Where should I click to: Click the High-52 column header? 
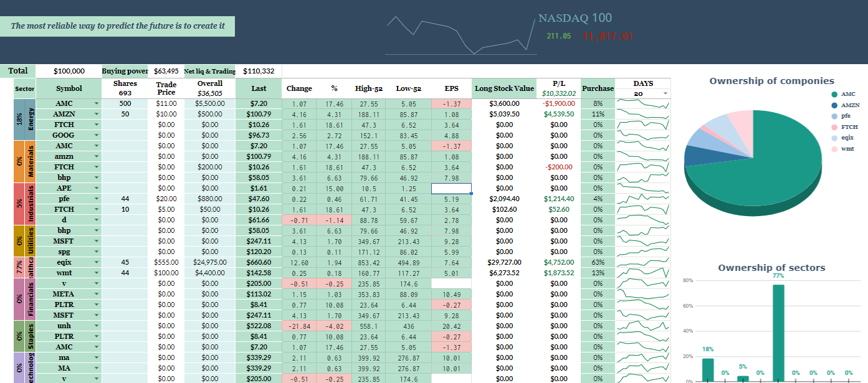click(x=369, y=88)
